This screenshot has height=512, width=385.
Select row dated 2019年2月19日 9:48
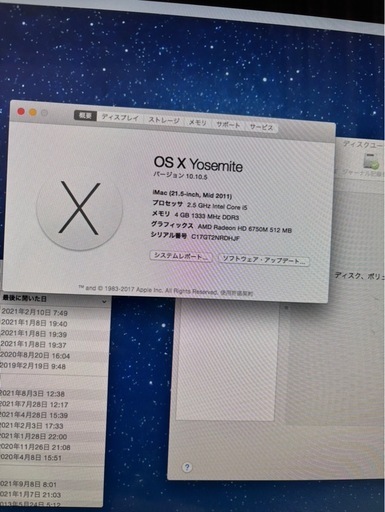[x=54, y=366]
